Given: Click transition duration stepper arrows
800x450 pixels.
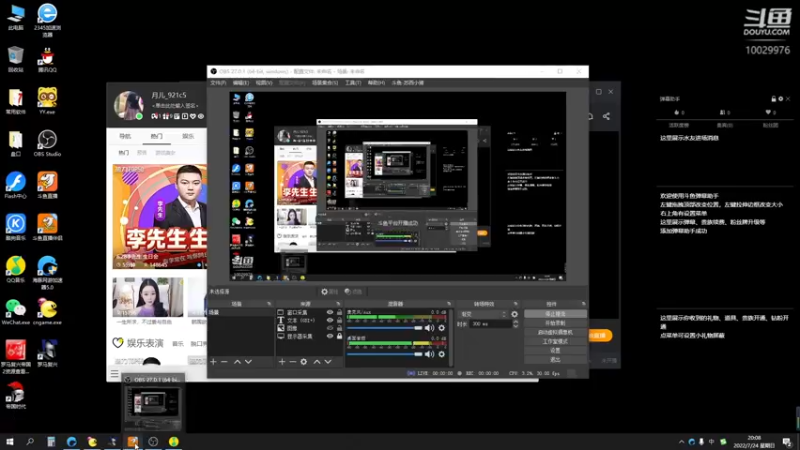Looking at the screenshot, I should click(515, 324).
